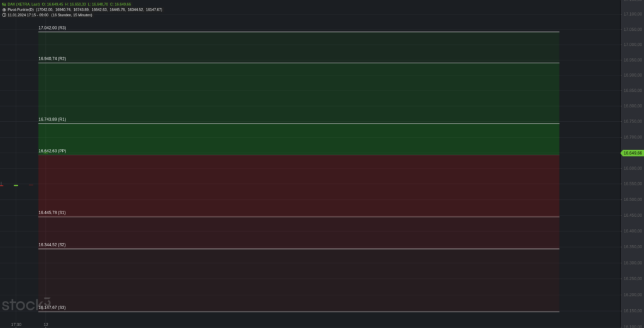Click the clock icon next to date range
644x328 pixels.
pyautogui.click(x=4, y=15)
